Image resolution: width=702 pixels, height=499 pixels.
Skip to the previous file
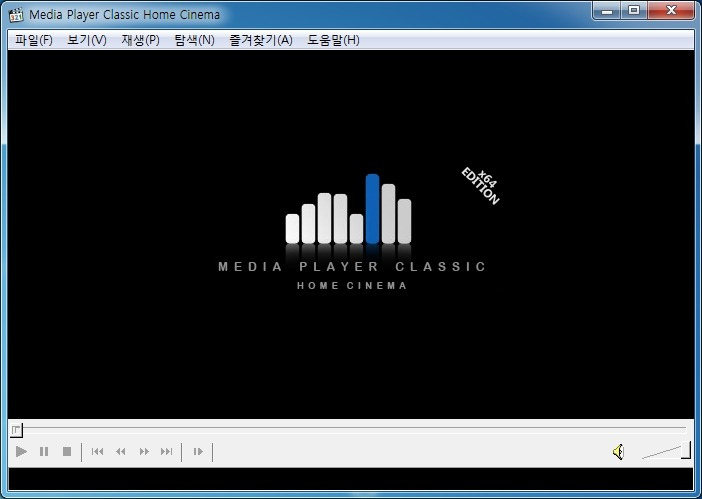pyautogui.click(x=98, y=452)
